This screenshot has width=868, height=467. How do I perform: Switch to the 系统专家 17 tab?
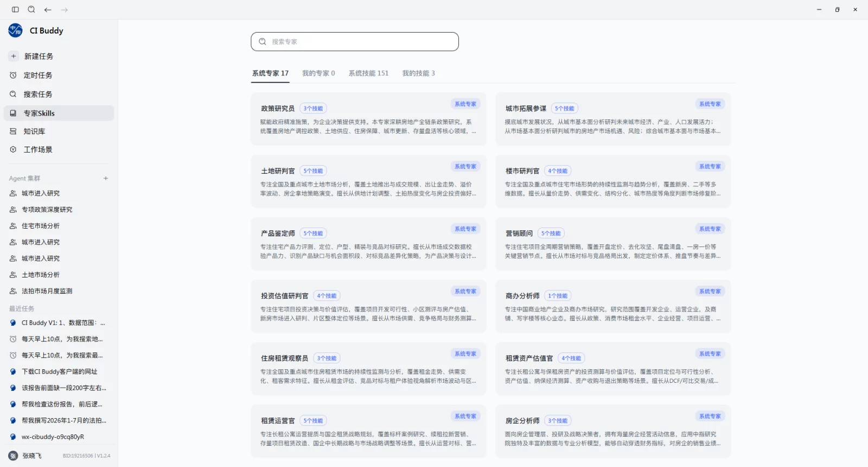pyautogui.click(x=270, y=73)
